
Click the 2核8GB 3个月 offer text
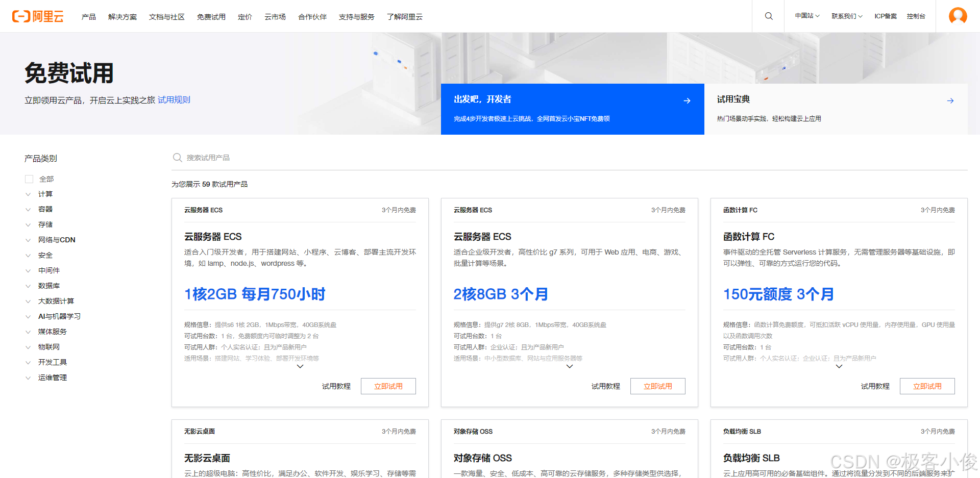pyautogui.click(x=501, y=294)
